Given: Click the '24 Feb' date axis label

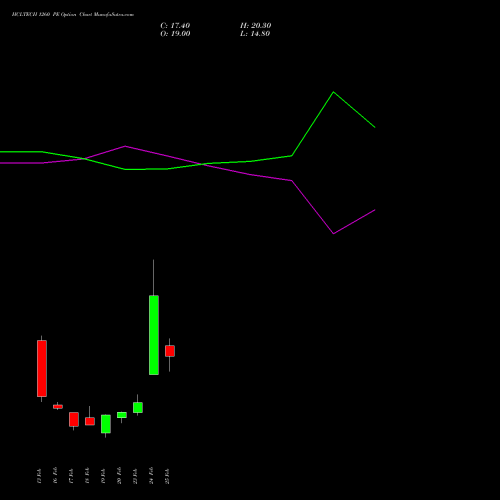Looking at the screenshot, I should click(151, 476).
